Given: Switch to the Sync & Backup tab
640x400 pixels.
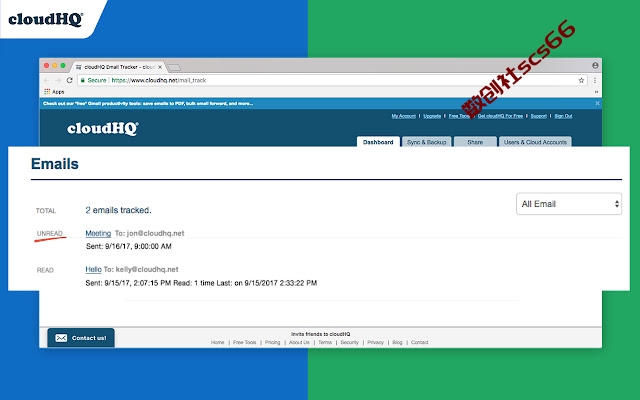Looking at the screenshot, I should coord(426,142).
